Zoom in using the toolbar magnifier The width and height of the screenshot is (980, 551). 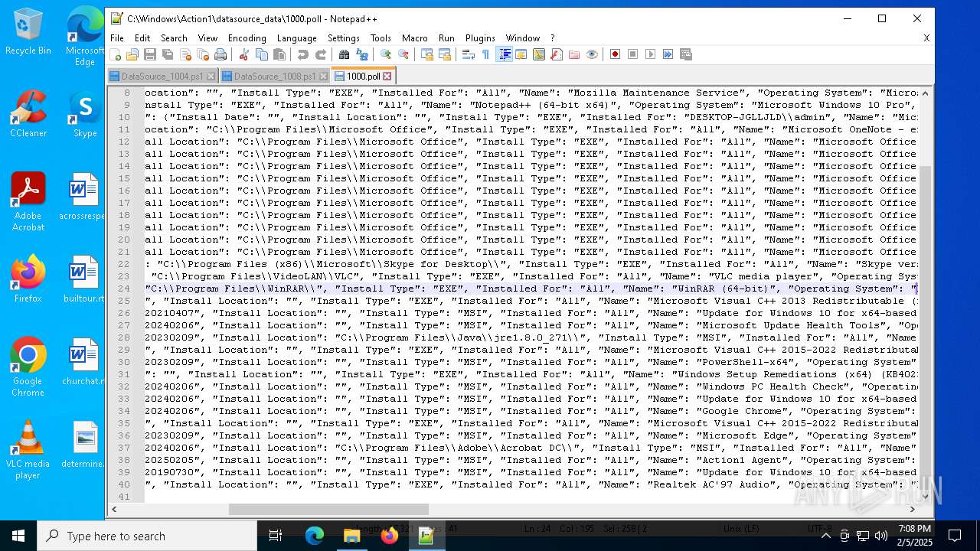[x=386, y=54]
